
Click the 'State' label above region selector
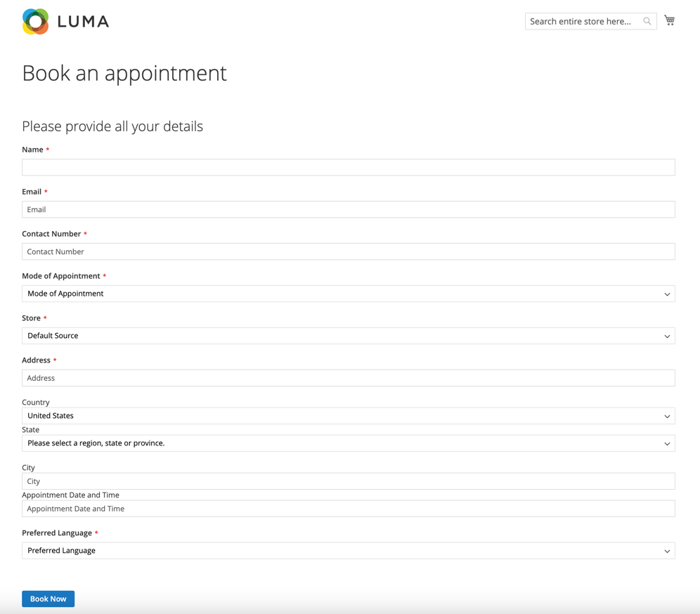point(30,429)
